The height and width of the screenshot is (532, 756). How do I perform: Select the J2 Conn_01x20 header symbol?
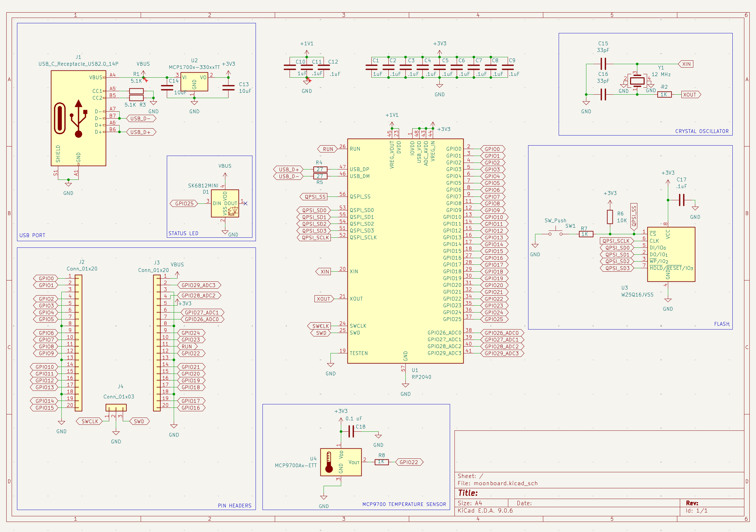click(78, 343)
